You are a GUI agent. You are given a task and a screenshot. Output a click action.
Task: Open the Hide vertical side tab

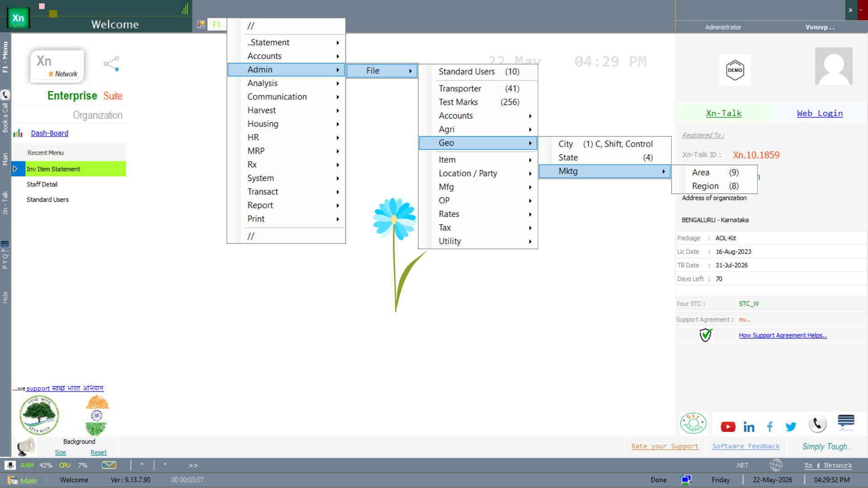point(5,297)
